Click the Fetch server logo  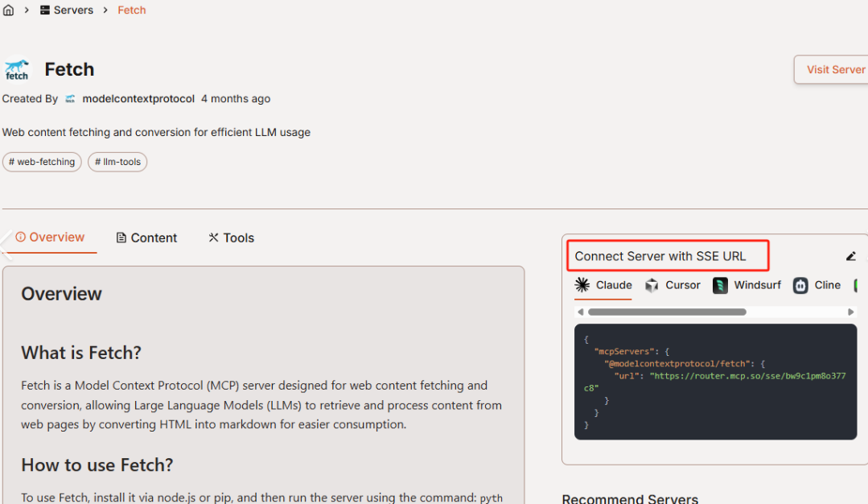(x=17, y=70)
